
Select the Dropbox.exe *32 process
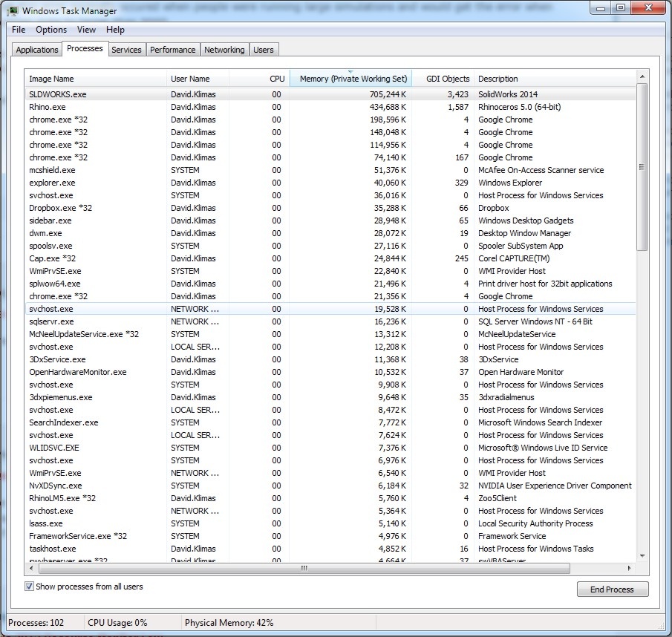pyautogui.click(x=330, y=208)
